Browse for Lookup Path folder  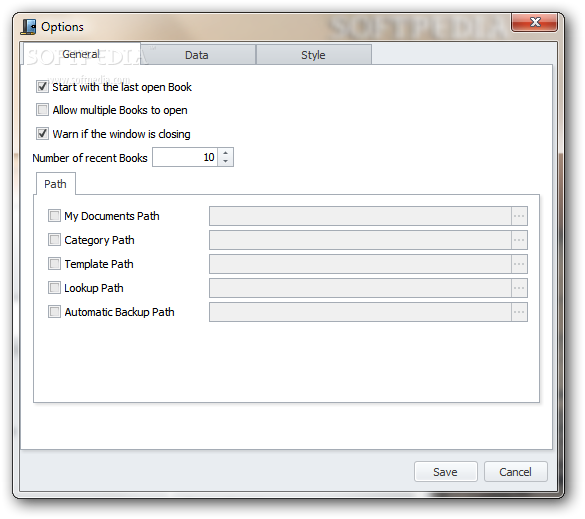click(x=519, y=288)
